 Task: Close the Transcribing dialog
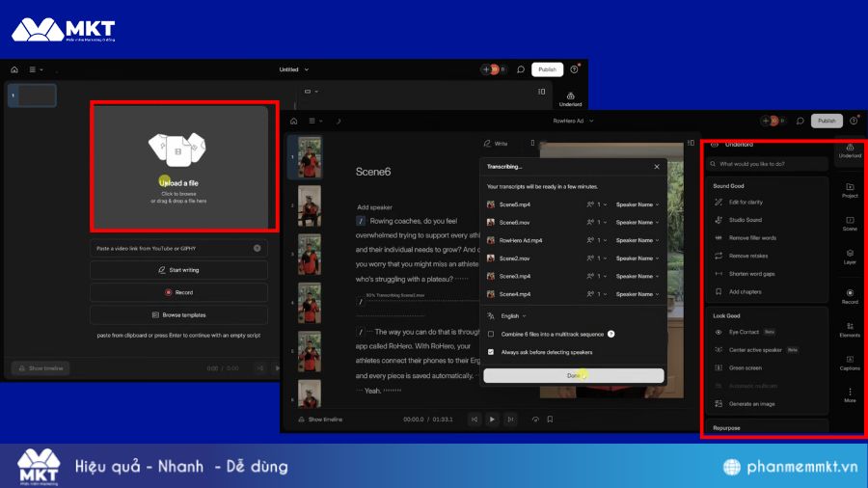click(x=657, y=167)
